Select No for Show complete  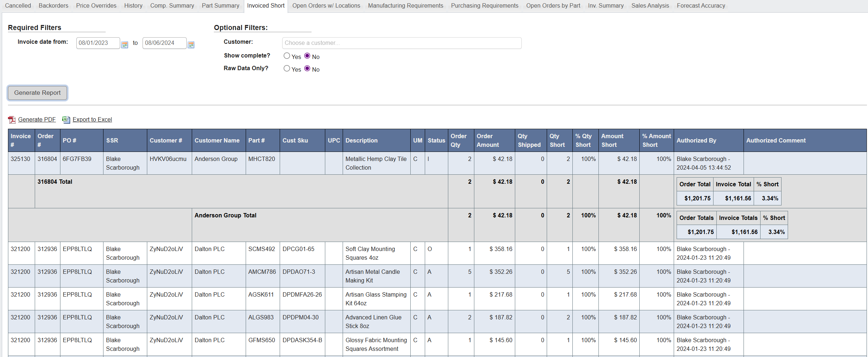308,55
